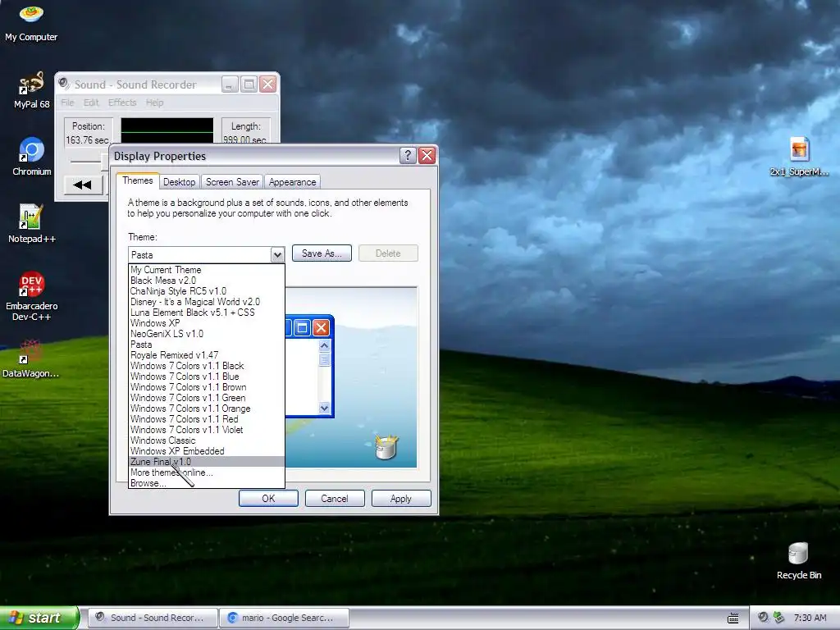Viewport: 840px width, 630px height.
Task: Select Disney It's a Magical World theme
Action: (x=206, y=302)
